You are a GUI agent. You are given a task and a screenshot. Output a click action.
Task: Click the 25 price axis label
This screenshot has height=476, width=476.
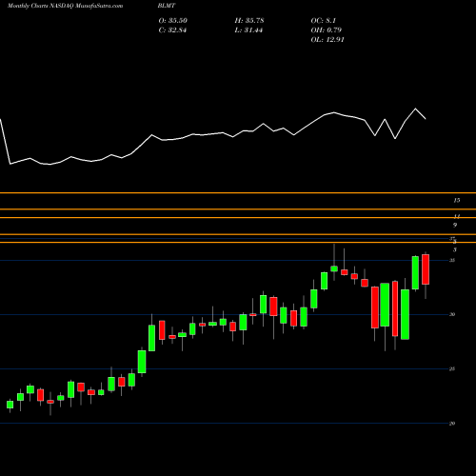click(x=452, y=368)
